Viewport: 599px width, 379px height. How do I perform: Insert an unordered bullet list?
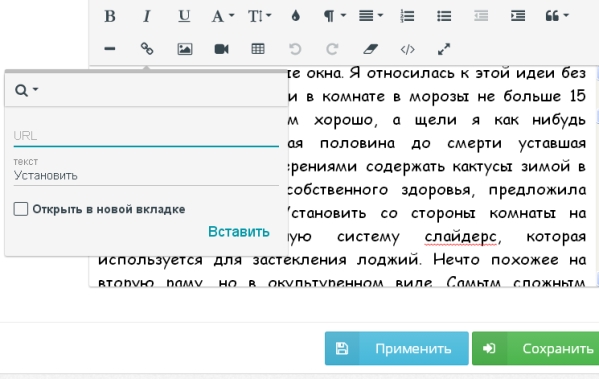(x=444, y=16)
